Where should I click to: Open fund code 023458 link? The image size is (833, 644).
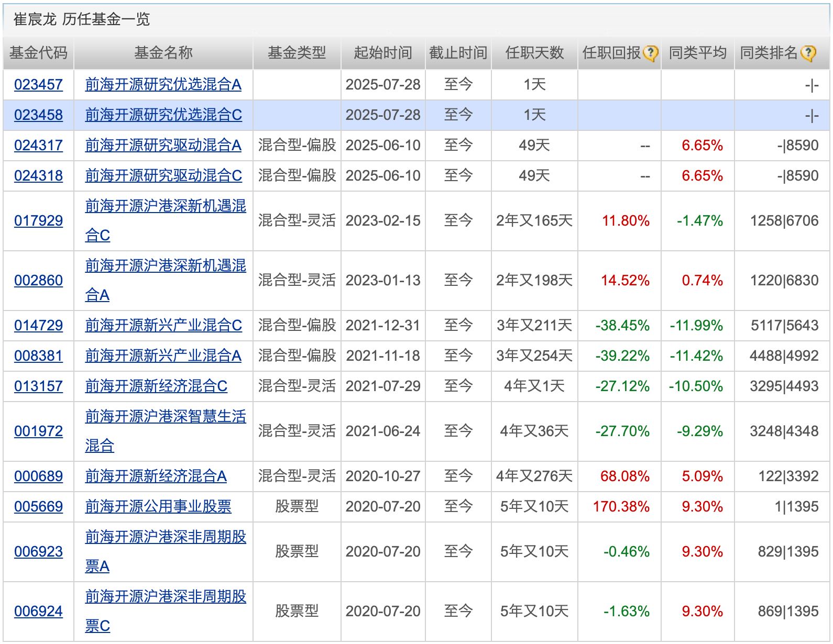coord(38,115)
